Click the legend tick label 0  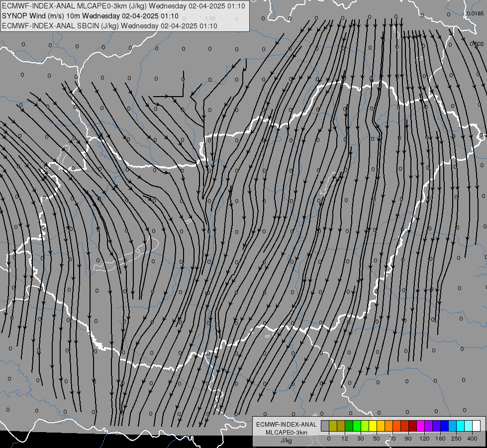[x=329, y=439]
